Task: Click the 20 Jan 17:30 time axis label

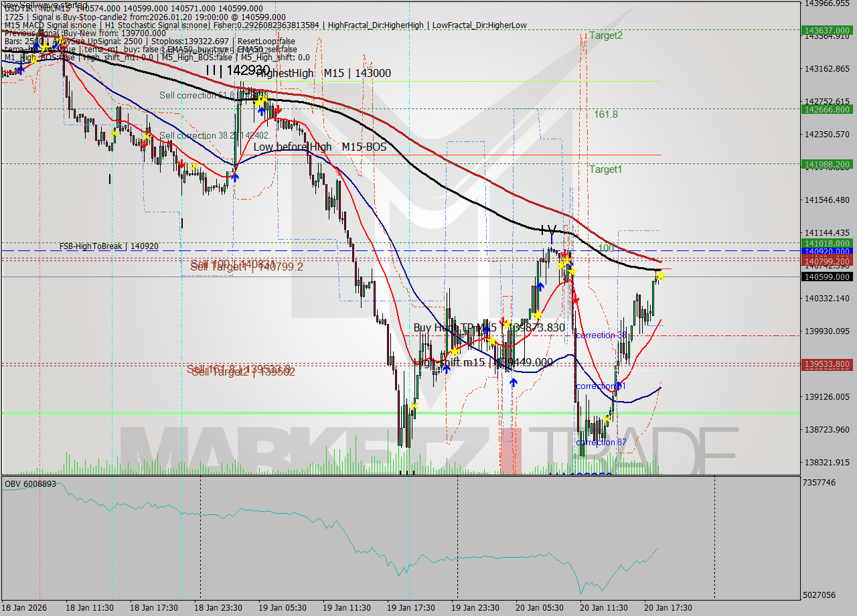Action: tap(668, 608)
